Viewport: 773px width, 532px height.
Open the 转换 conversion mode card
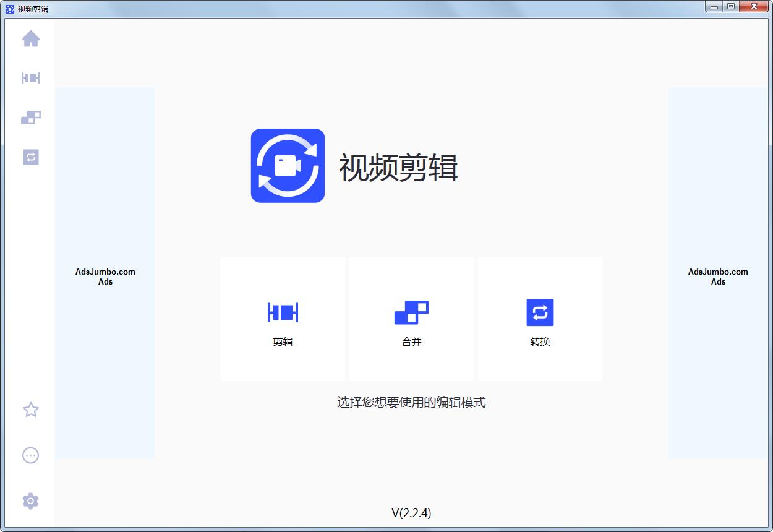click(x=540, y=319)
